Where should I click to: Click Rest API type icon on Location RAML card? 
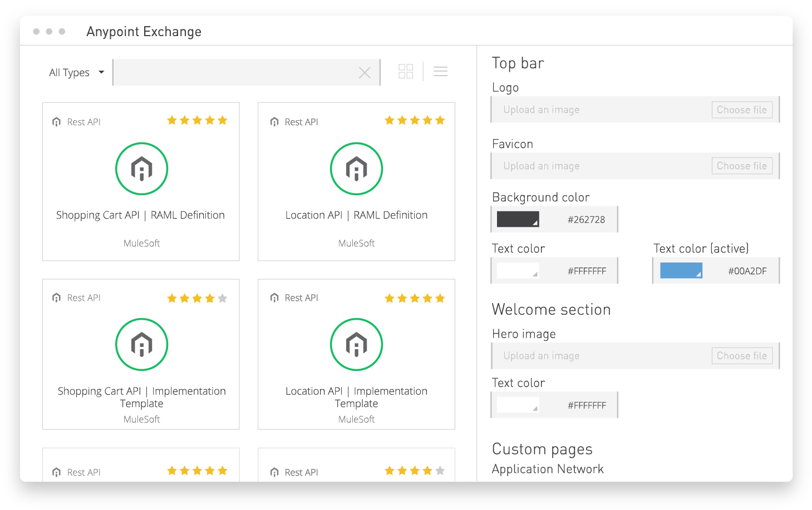[274, 122]
